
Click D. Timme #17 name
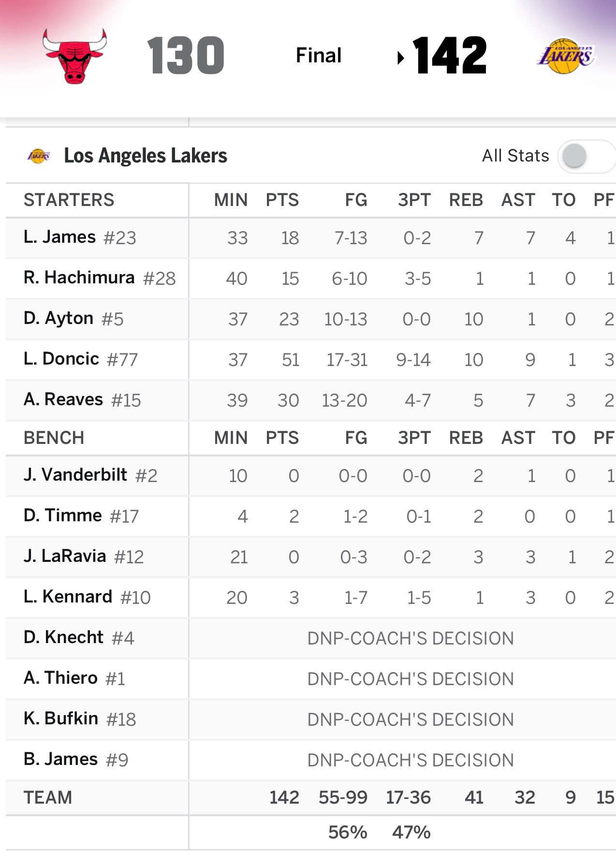(x=81, y=516)
